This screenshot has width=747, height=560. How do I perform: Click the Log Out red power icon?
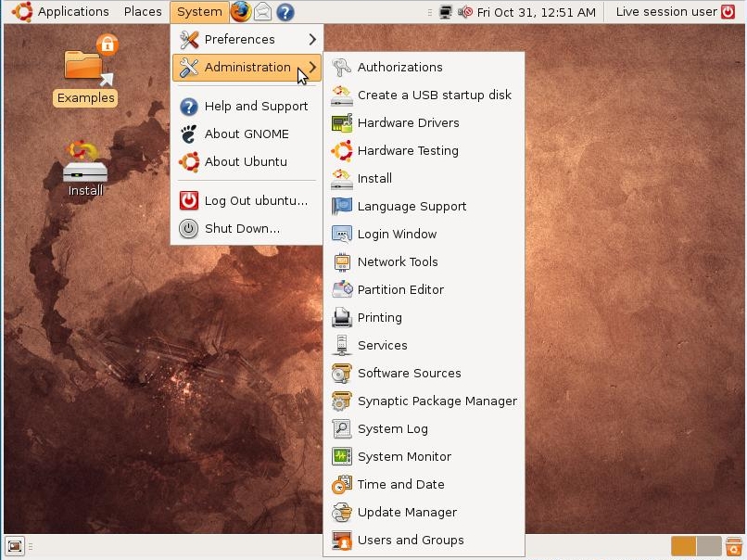click(x=189, y=200)
